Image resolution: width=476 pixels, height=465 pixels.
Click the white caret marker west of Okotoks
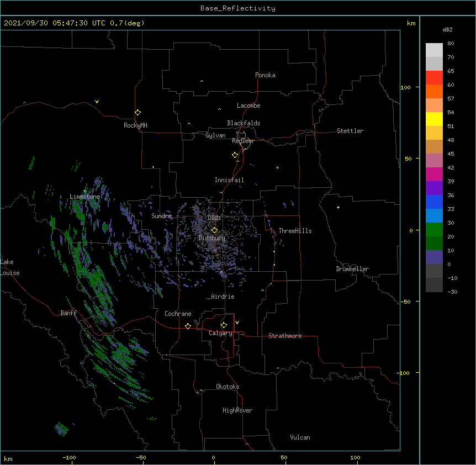[x=201, y=390]
